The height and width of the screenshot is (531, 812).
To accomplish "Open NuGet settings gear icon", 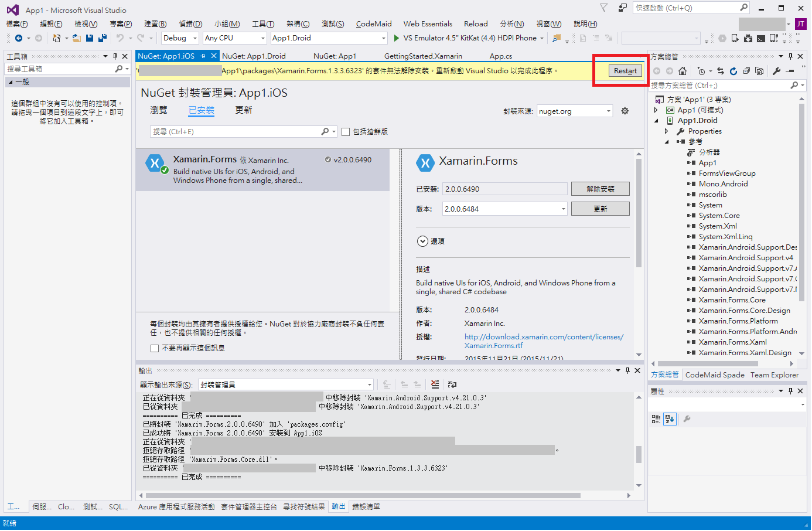I will tap(625, 111).
